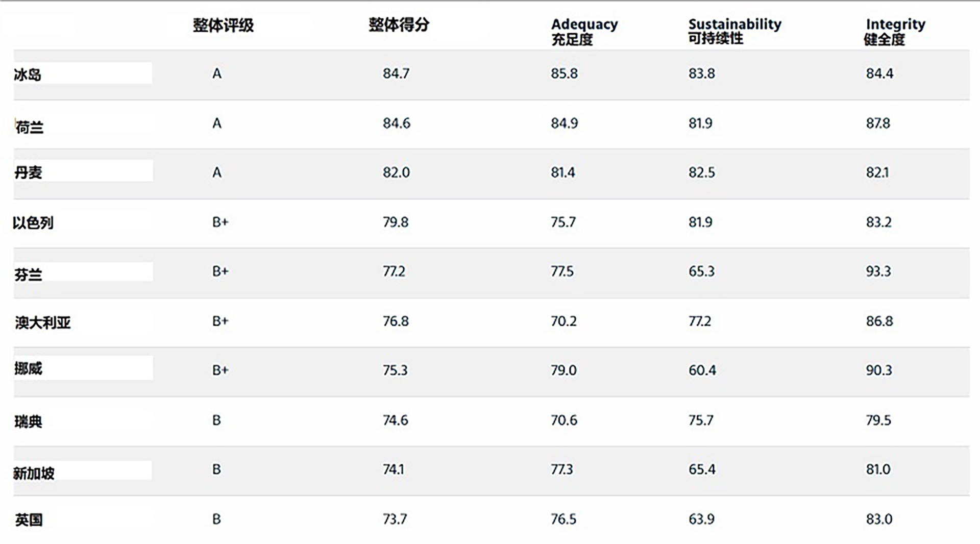The image size is (980, 544).
Task: Select the Adequacy 充足度 column header
Action: tap(584, 32)
